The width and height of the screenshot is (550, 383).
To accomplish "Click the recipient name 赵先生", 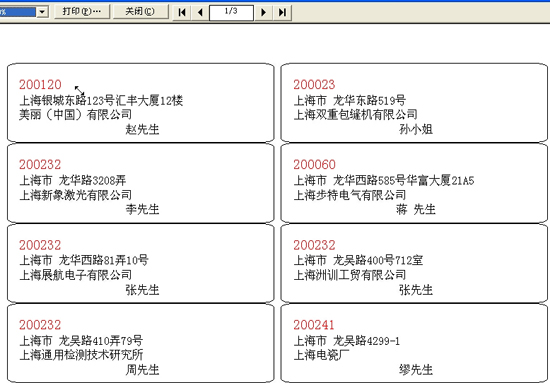I will click(x=142, y=129).
